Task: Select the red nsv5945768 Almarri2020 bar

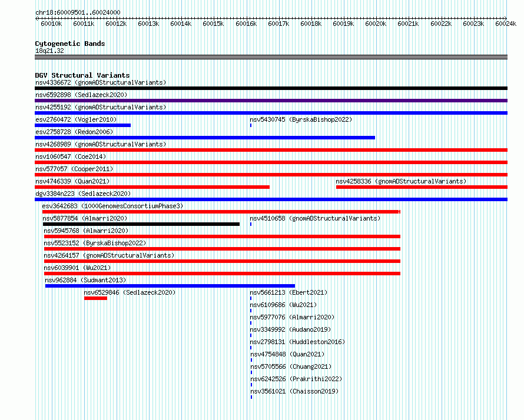Action: [222, 236]
